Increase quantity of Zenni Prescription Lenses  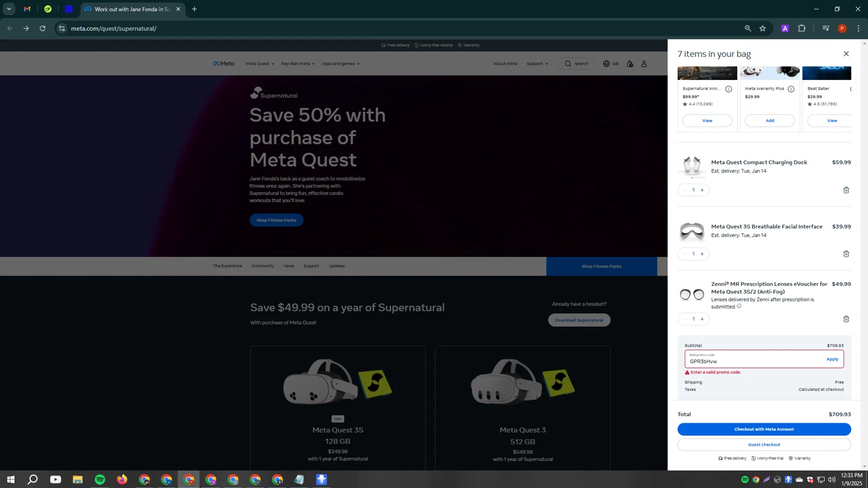(702, 319)
